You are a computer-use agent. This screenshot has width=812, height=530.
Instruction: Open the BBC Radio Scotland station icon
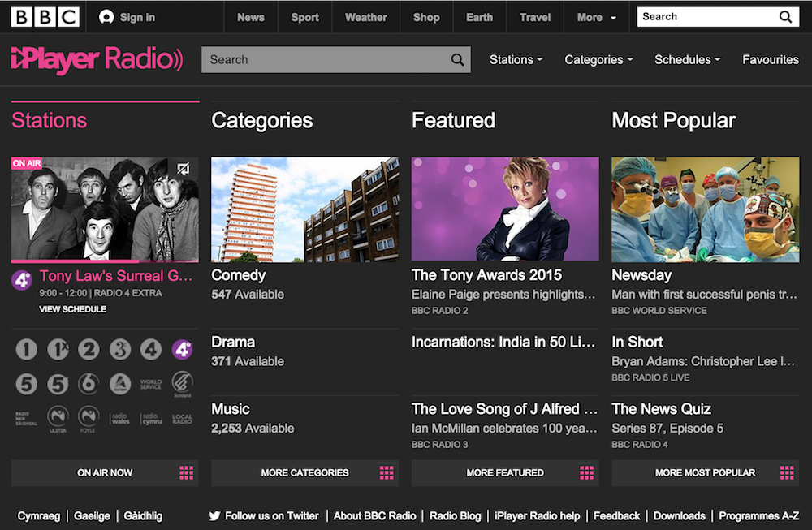click(x=183, y=383)
